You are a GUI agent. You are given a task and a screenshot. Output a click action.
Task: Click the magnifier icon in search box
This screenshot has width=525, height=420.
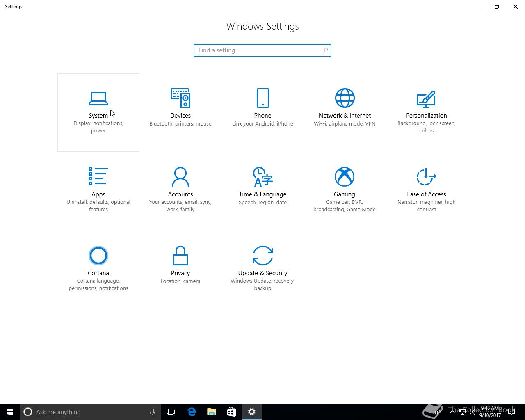(325, 50)
